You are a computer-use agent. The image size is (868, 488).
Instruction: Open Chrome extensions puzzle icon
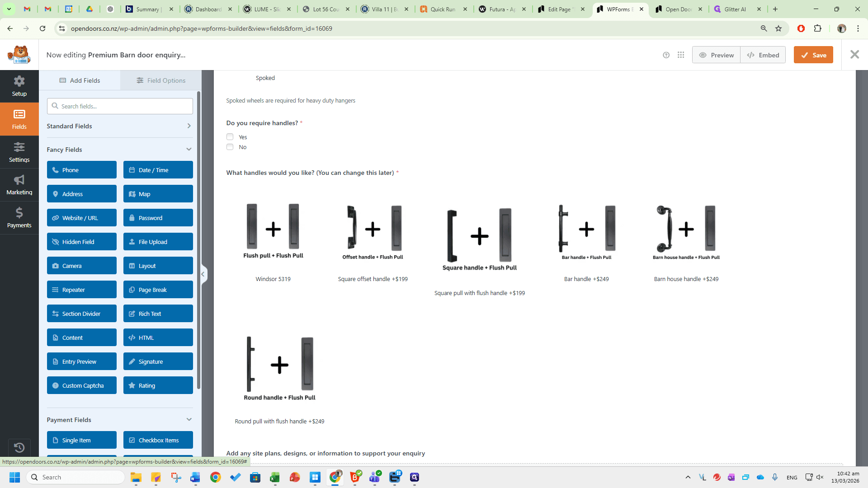click(x=817, y=28)
